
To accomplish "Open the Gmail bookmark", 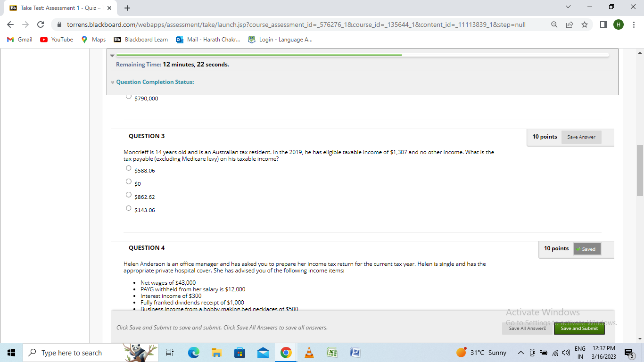I will click(x=20, y=40).
